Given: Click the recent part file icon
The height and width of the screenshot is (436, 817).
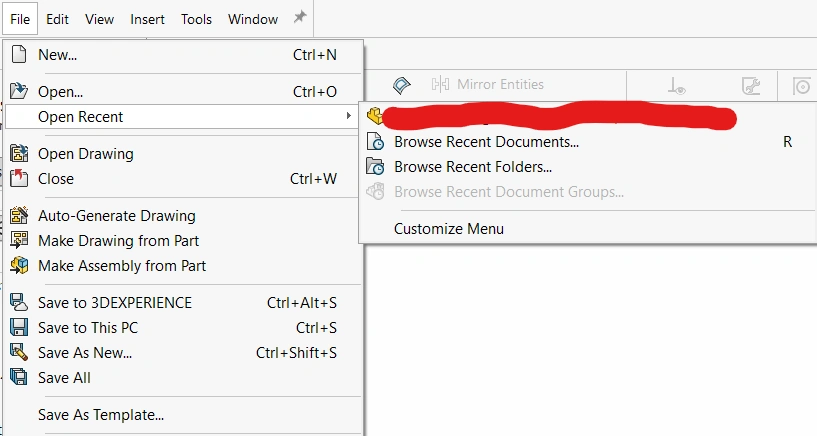Looking at the screenshot, I should (375, 116).
